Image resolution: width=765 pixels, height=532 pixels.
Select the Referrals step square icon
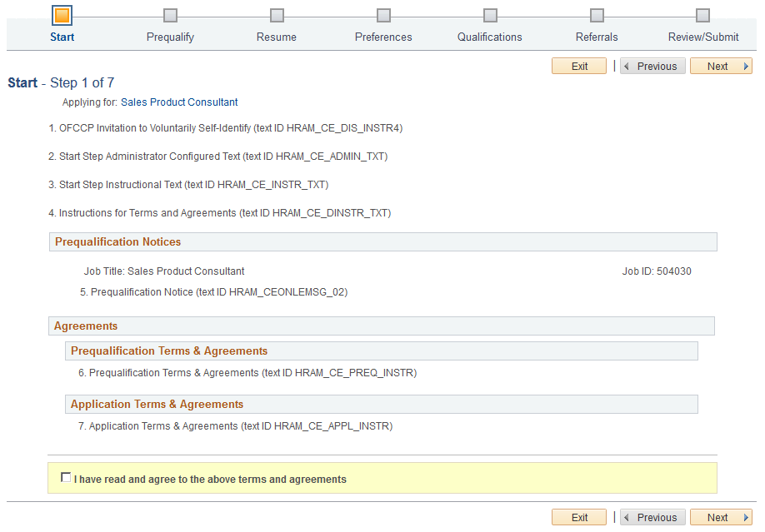coord(597,16)
